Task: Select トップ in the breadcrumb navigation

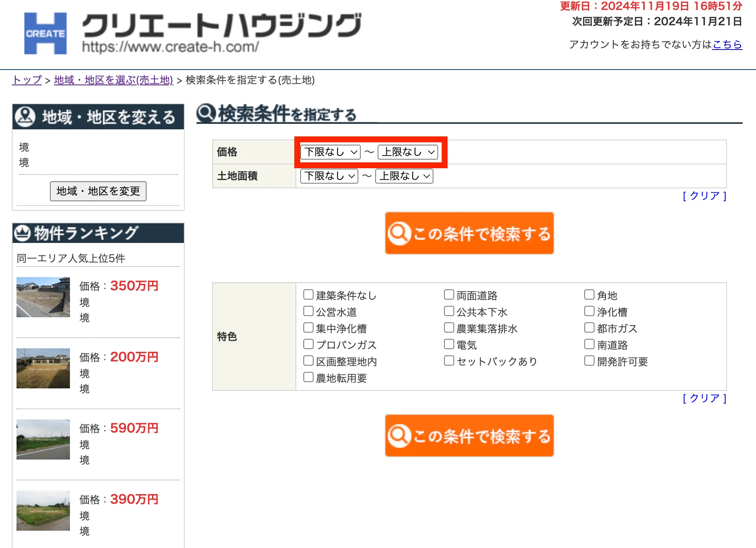Action: point(26,80)
